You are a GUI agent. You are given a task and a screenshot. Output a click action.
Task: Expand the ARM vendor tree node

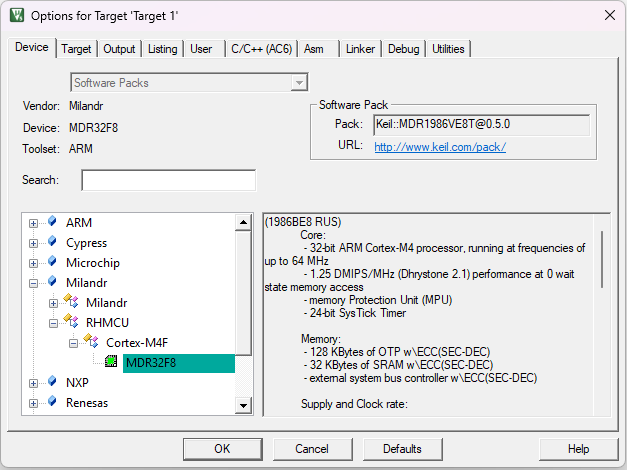point(34,223)
